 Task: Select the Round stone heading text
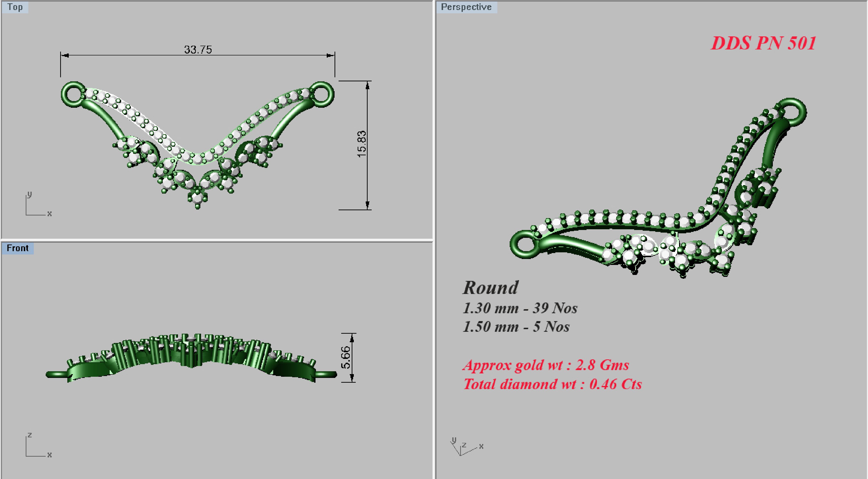click(491, 288)
